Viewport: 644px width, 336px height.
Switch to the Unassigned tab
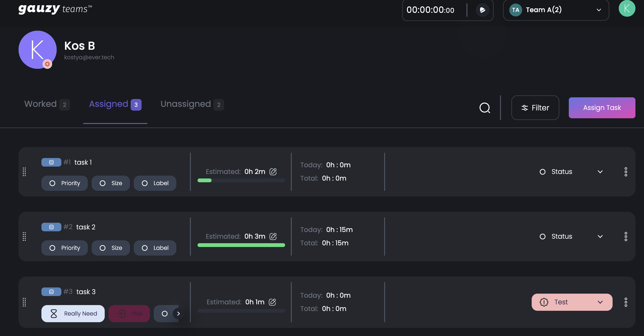point(192,104)
